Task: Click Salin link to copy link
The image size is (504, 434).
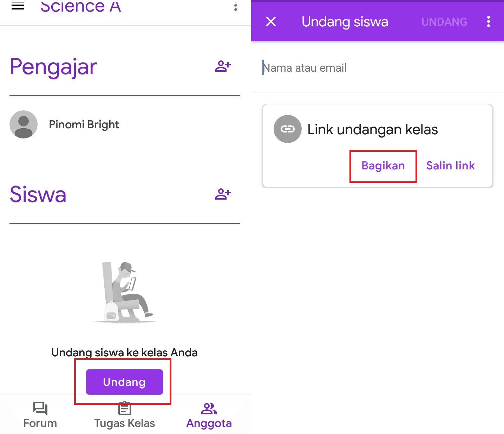Action: coord(450,166)
